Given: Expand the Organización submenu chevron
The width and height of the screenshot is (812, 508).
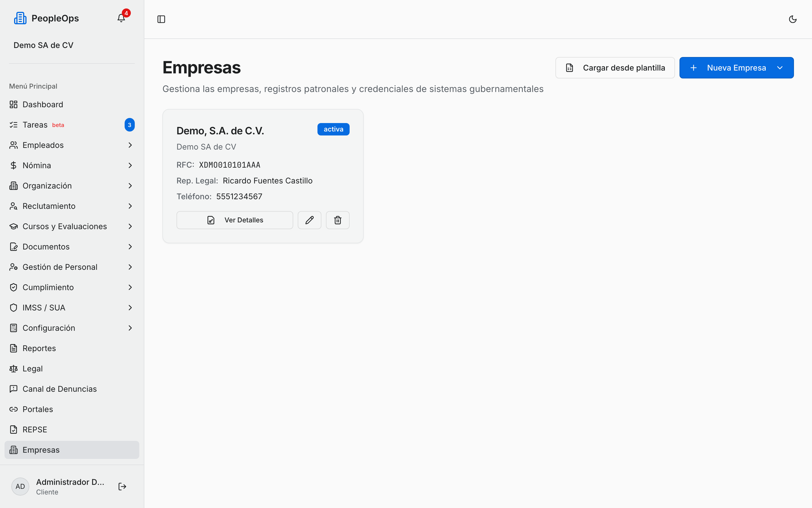Looking at the screenshot, I should [x=130, y=186].
